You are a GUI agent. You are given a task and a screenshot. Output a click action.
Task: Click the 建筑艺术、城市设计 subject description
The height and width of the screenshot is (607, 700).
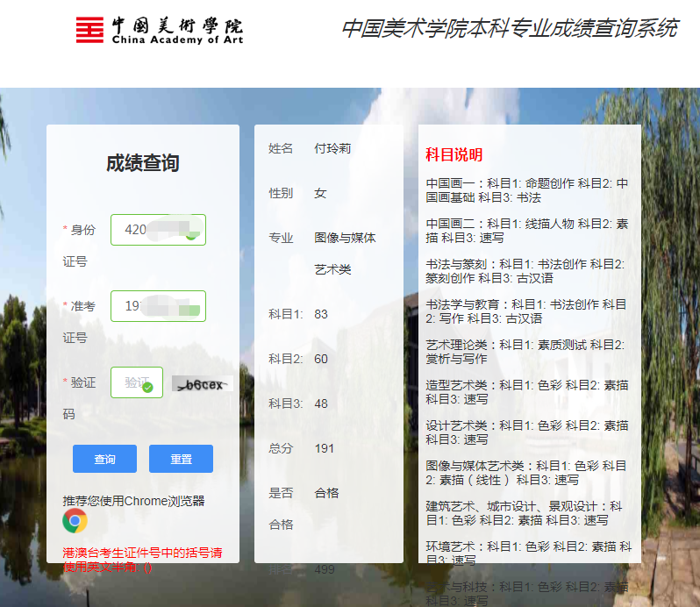pos(524,513)
